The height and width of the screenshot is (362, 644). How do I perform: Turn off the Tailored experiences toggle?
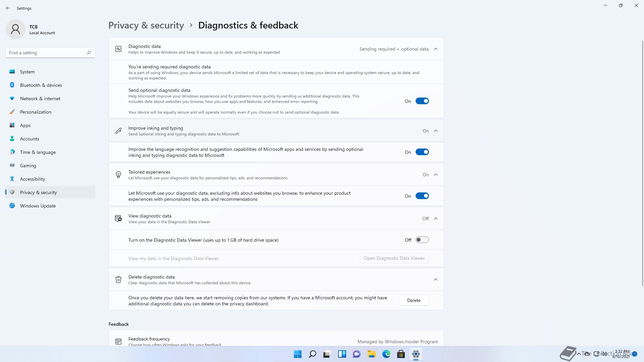pyautogui.click(x=422, y=196)
